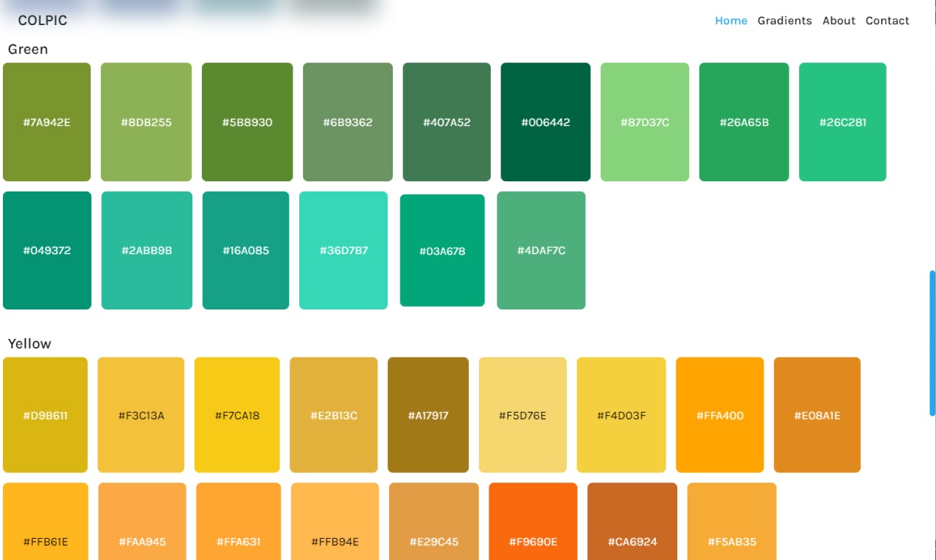Select the #E2B13C swatch
The image size is (936, 560).
click(x=334, y=415)
